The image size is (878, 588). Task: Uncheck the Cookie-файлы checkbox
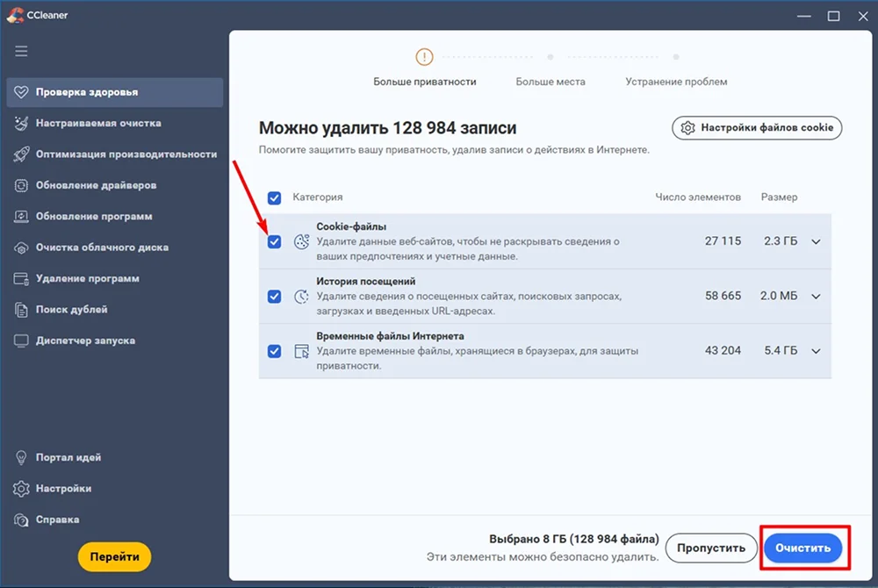[275, 242]
